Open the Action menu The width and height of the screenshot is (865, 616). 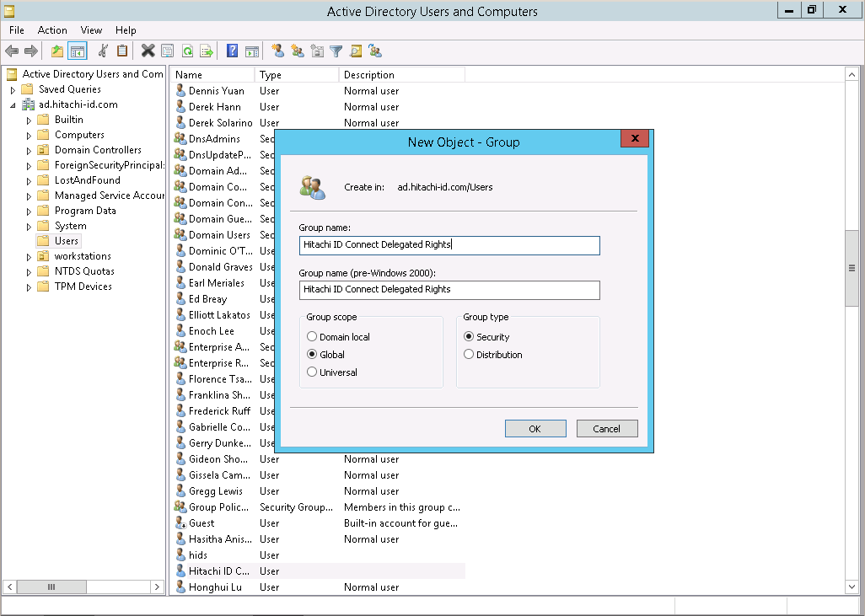[52, 30]
